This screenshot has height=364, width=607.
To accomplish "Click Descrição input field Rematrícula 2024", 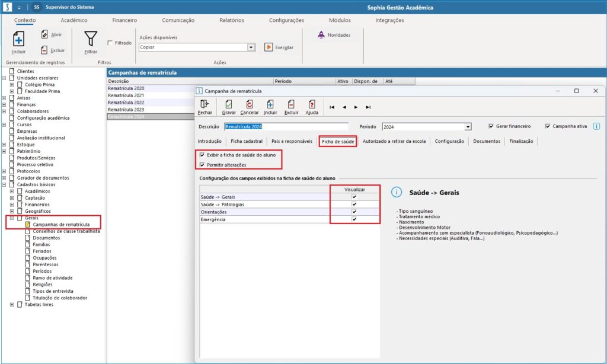I will coord(286,127).
